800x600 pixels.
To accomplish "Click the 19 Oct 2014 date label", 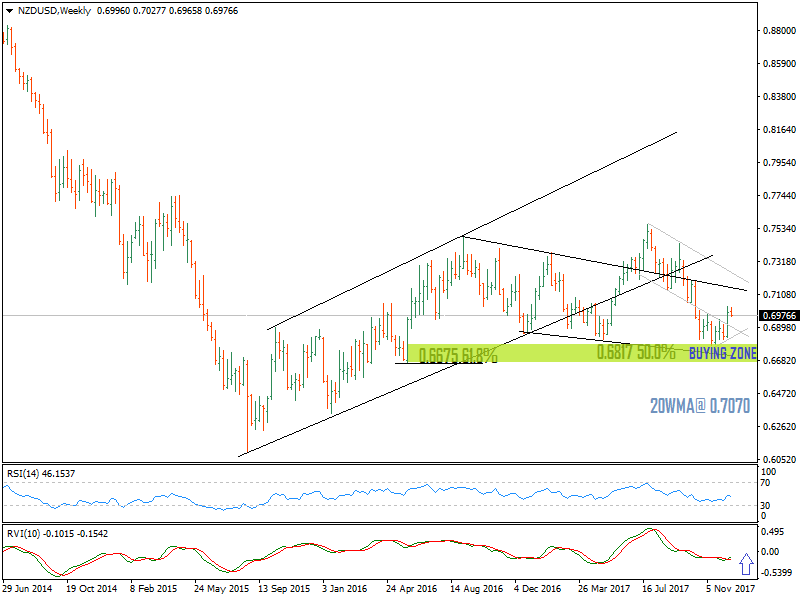I will [92, 589].
